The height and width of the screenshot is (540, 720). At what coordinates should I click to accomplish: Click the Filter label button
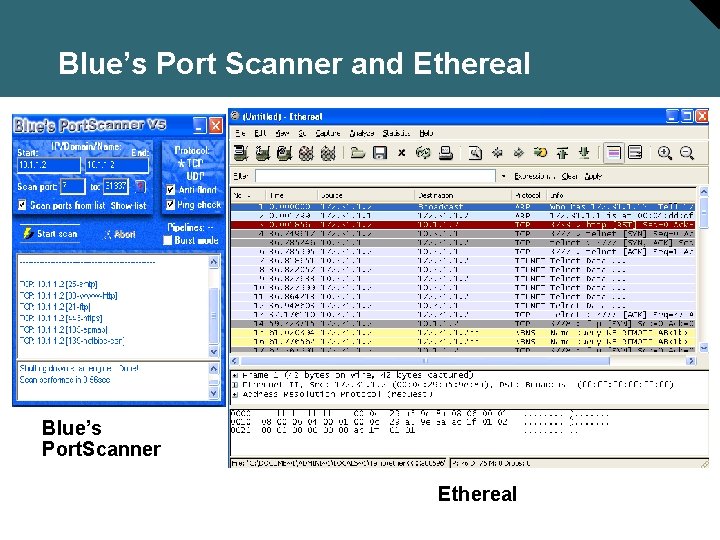coord(241,176)
